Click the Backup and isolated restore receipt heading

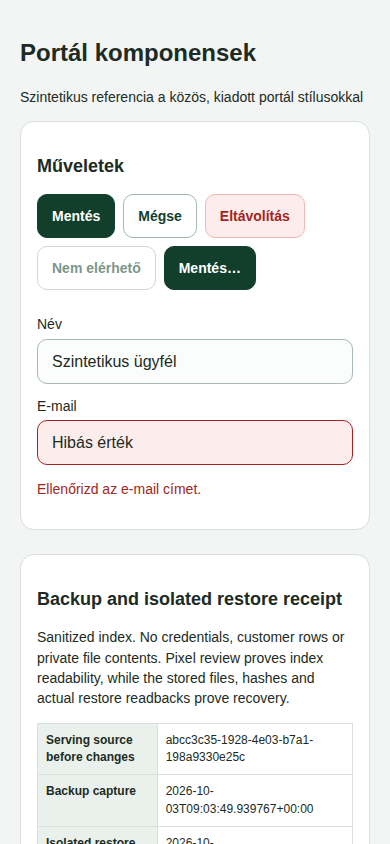pyautogui.click(x=189, y=599)
